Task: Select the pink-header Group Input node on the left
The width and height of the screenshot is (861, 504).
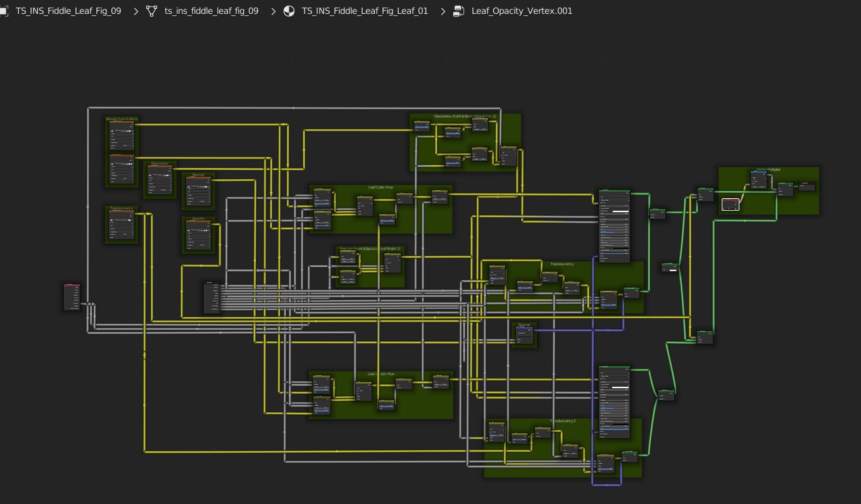Action: (x=72, y=297)
